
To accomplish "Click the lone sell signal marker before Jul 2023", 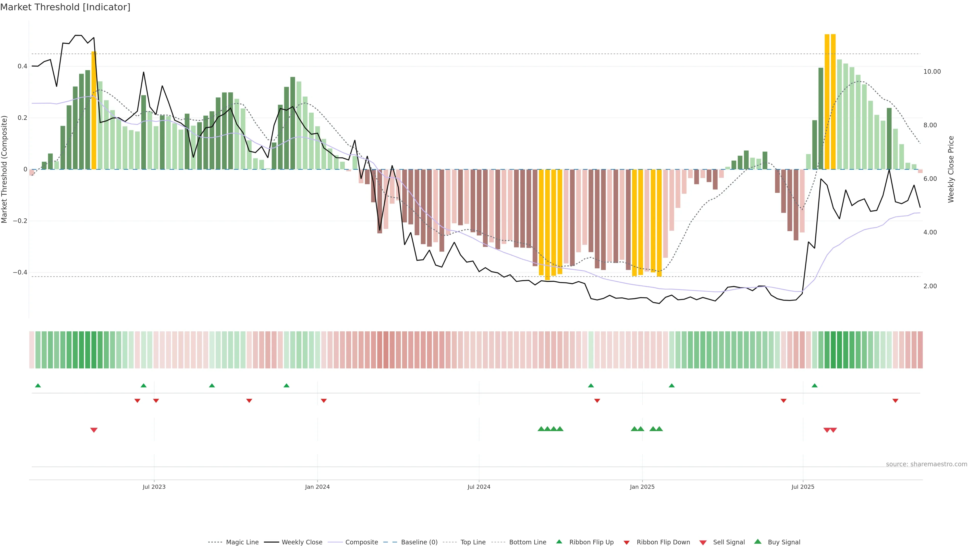I will point(94,430).
